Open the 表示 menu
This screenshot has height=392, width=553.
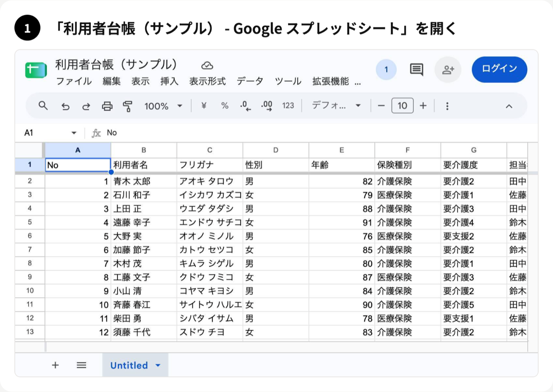(x=141, y=82)
